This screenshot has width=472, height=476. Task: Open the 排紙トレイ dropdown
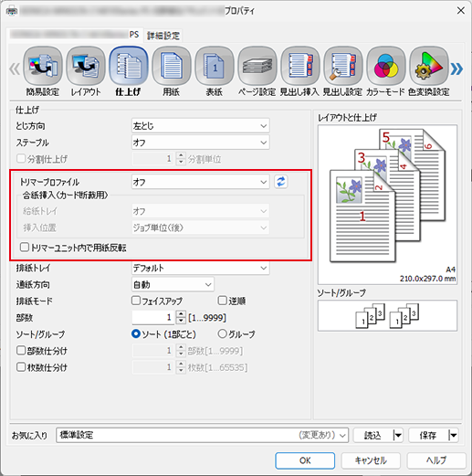click(x=201, y=268)
